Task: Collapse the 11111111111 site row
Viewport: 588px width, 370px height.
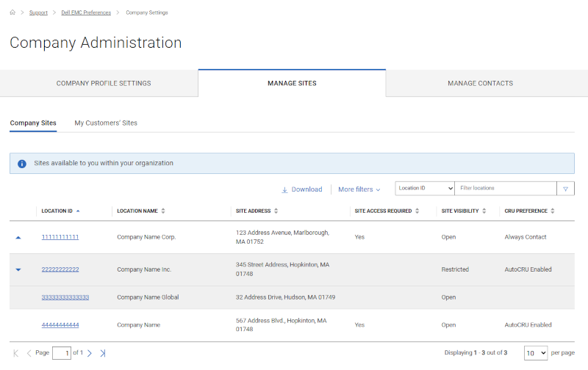Action: (x=18, y=238)
